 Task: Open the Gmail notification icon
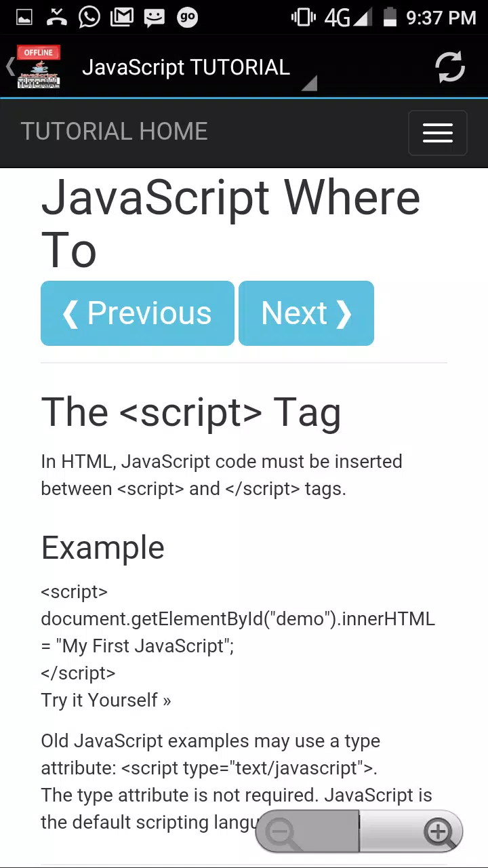122,17
